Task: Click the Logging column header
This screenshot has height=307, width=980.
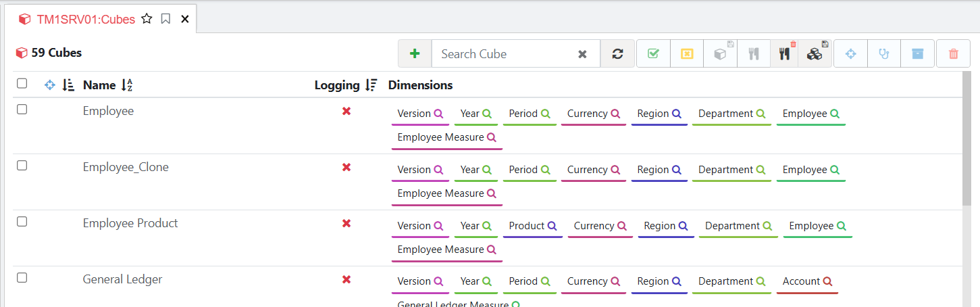Action: click(337, 85)
